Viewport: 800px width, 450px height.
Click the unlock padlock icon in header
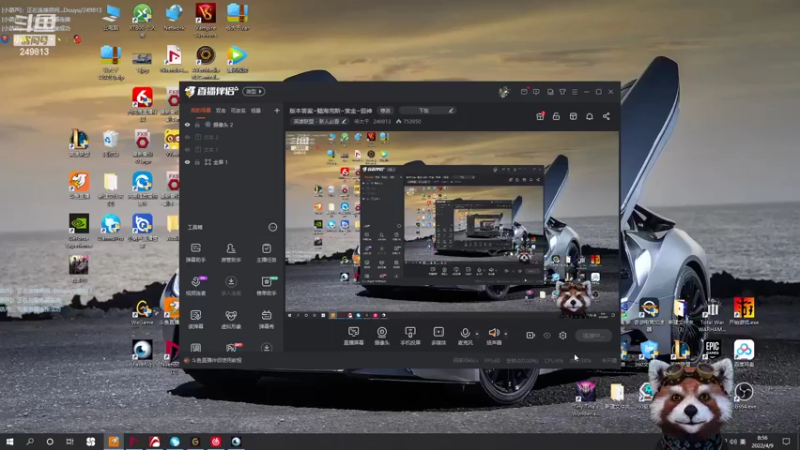556,116
